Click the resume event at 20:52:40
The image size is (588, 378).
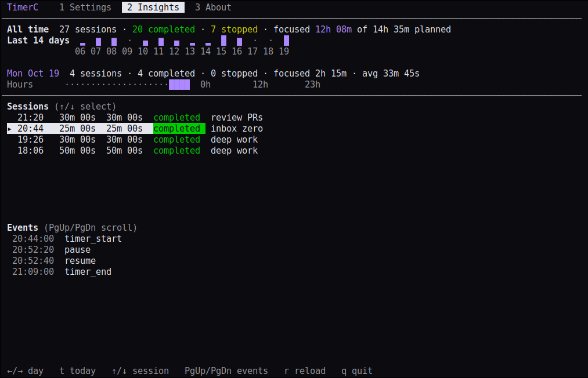coord(54,261)
